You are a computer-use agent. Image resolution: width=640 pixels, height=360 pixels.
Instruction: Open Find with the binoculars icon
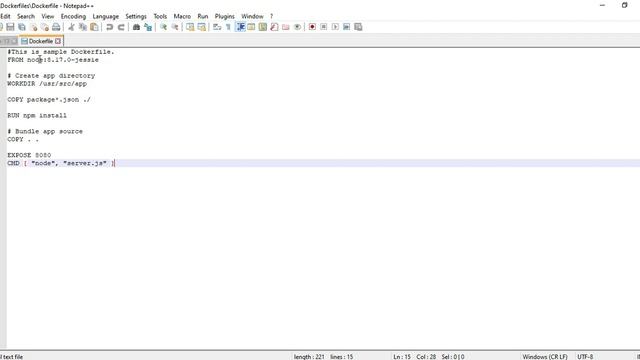click(136, 27)
